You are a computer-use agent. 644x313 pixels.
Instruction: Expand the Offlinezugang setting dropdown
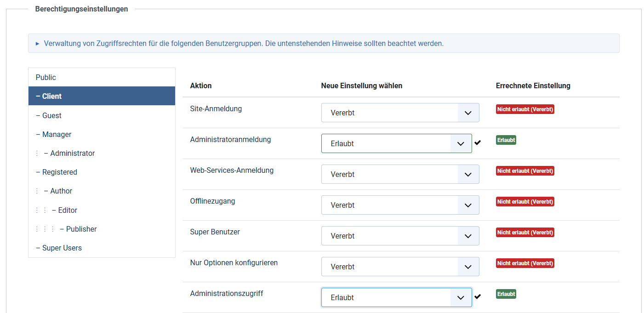(400, 205)
